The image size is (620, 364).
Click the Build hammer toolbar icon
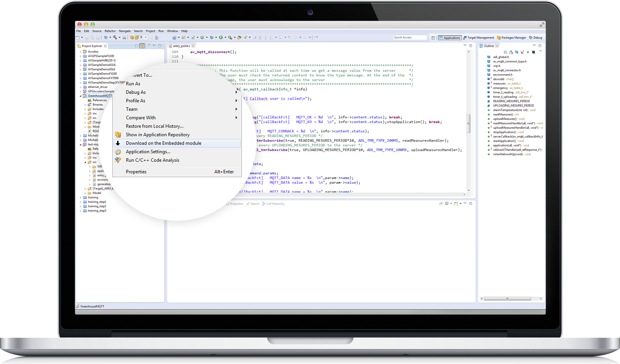pos(115,37)
